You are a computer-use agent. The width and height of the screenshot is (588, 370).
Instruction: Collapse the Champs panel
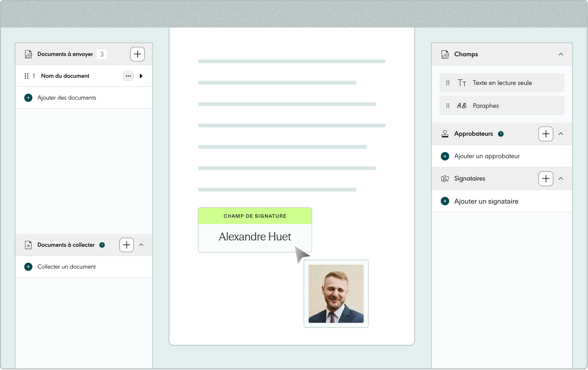[x=561, y=54]
